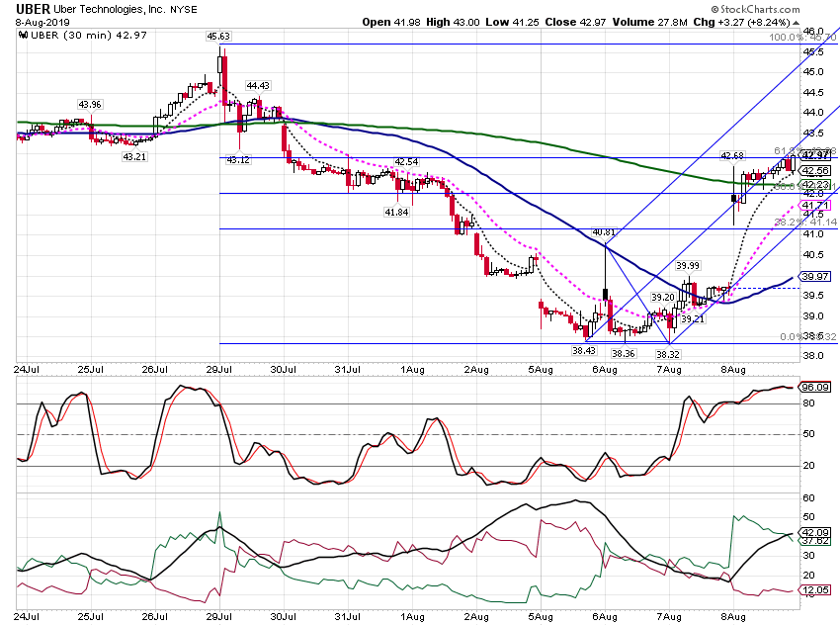The height and width of the screenshot is (626, 840).
Task: Click the magenta 41.71 value tag
Action: pos(815,206)
